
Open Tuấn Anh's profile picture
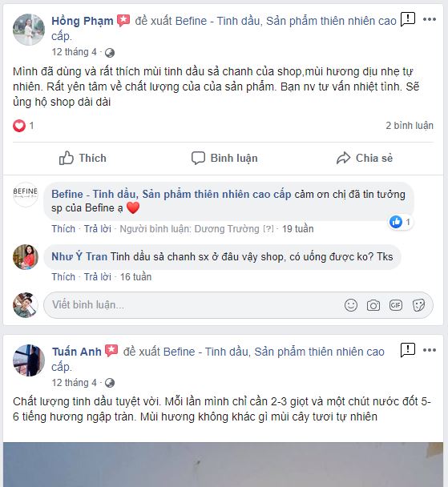click(29, 360)
